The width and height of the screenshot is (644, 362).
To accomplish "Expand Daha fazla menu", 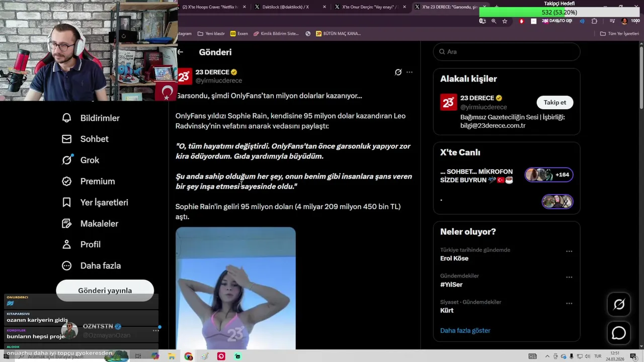I will click(x=91, y=265).
